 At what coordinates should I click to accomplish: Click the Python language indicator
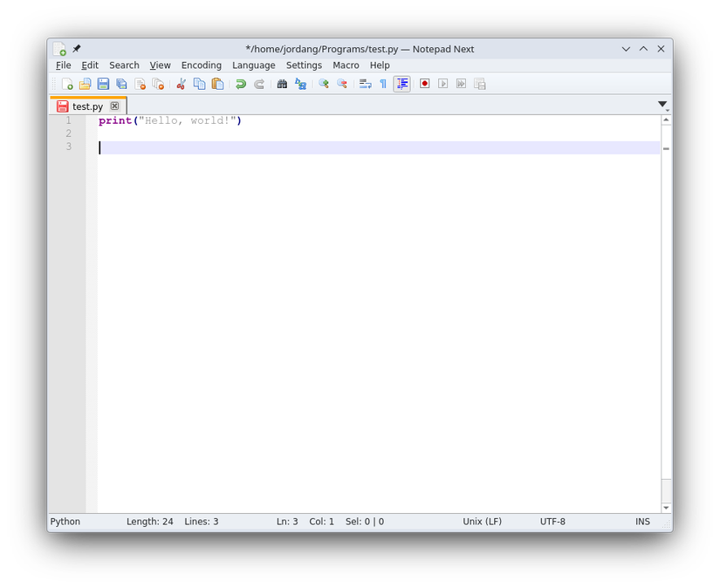click(x=65, y=521)
